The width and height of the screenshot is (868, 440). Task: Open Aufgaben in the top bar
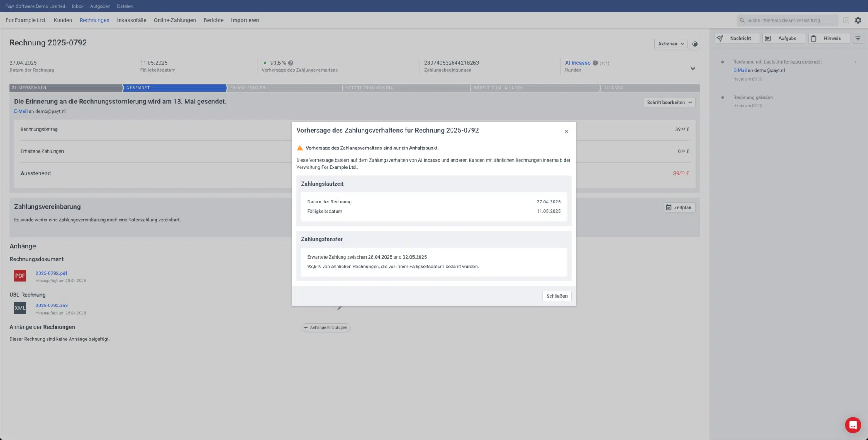tap(100, 6)
